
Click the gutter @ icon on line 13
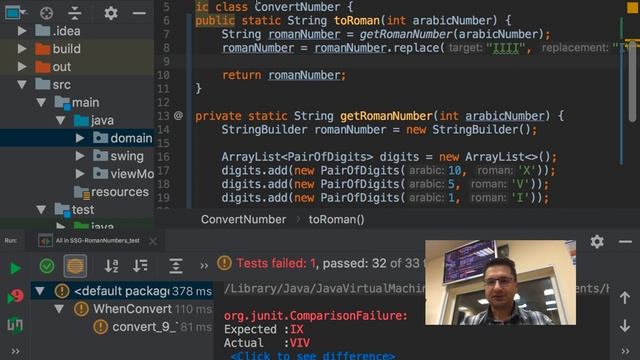click(x=178, y=116)
